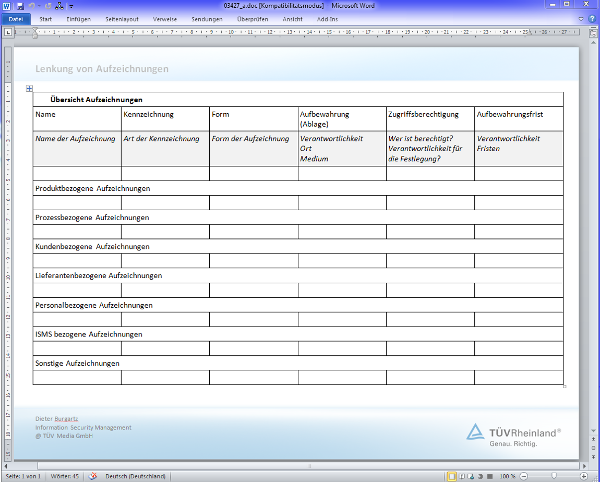Open the Datei file menu
The height and width of the screenshot is (482, 600).
[x=15, y=18]
